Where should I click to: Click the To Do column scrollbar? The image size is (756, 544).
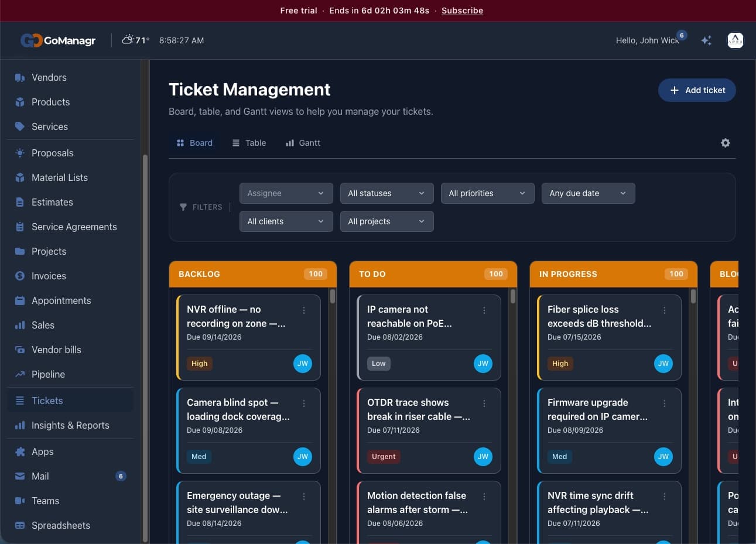click(513, 296)
